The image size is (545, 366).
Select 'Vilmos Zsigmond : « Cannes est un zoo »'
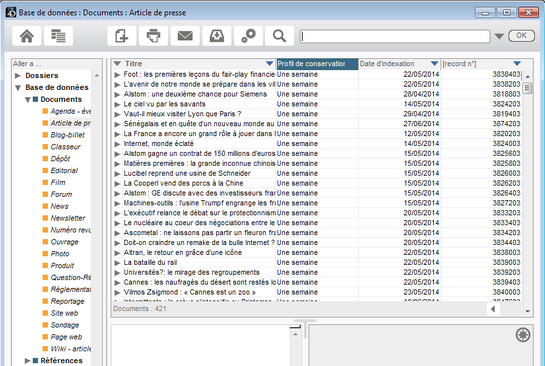190,292
